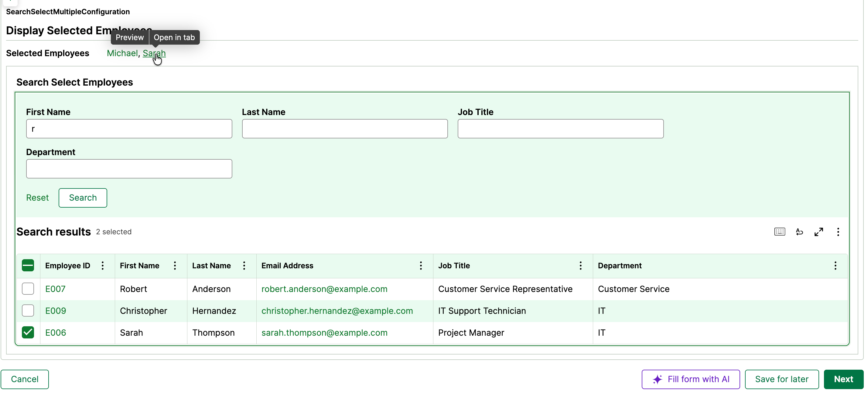The image size is (868, 397).
Task: Open search results more options menu
Action: click(x=838, y=232)
